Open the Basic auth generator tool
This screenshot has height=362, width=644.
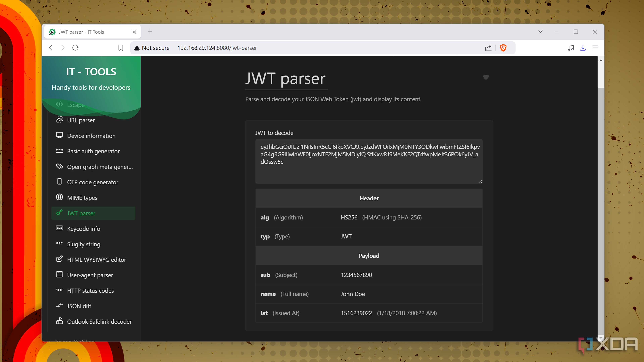pyautogui.click(x=94, y=151)
